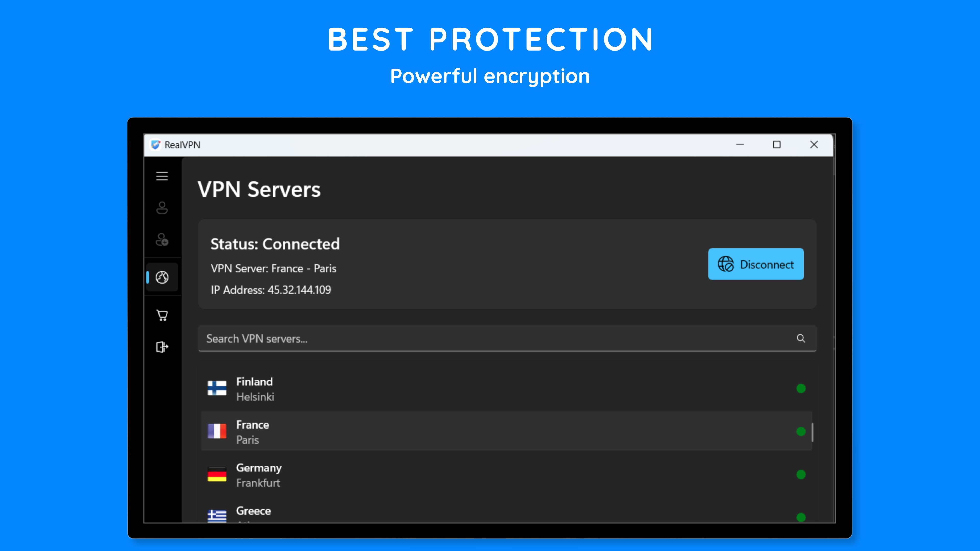This screenshot has height=551, width=980.
Task: Expand the navigation sidebar via hamburger menu
Action: click(x=162, y=176)
